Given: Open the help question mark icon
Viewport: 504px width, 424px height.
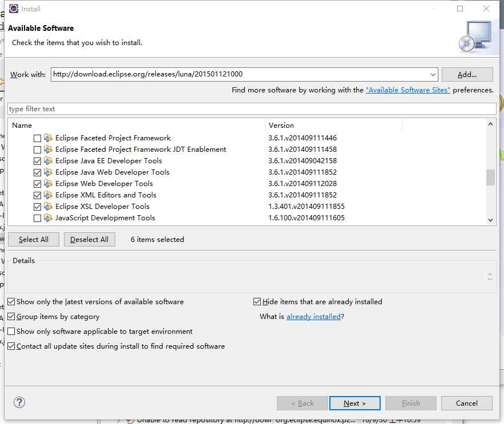Looking at the screenshot, I should coord(19,402).
